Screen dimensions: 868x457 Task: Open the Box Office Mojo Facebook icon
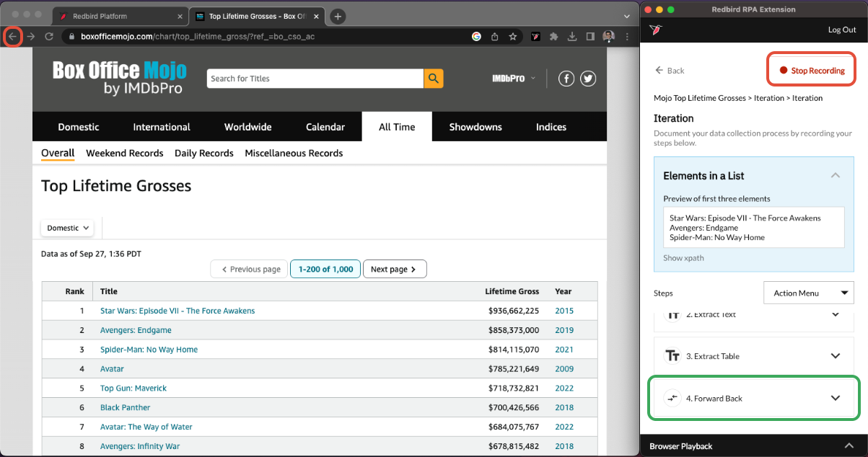click(566, 79)
